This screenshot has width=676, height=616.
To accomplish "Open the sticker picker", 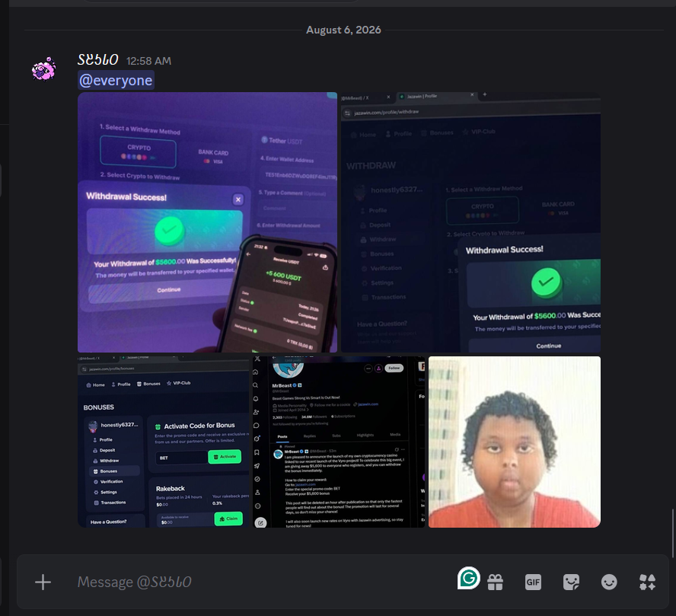I will pos(571,582).
